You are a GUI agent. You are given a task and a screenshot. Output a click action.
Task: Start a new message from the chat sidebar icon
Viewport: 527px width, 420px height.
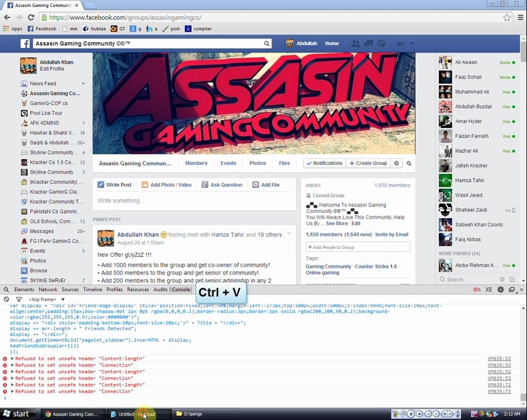click(x=512, y=279)
